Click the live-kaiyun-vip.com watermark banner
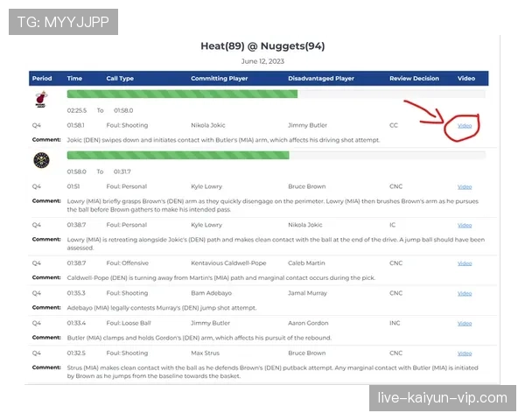This screenshot has height=420, width=525. tap(441, 398)
